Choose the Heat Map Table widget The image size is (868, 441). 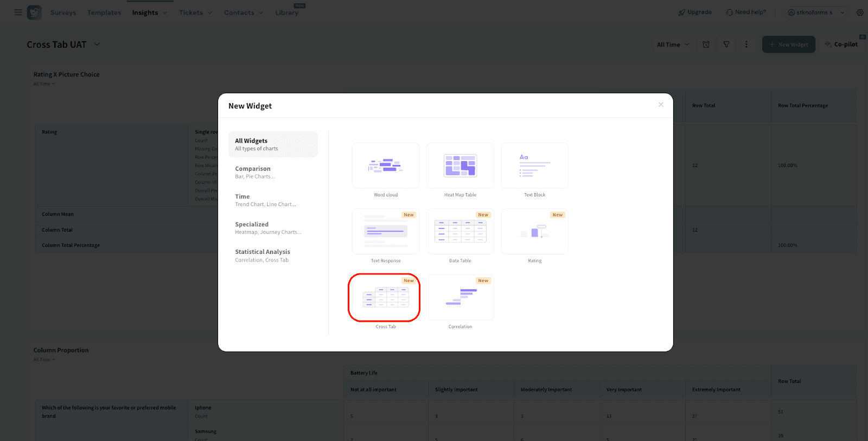[460, 166]
